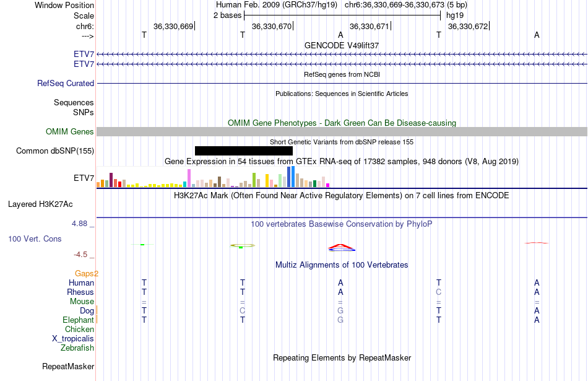Click Short Genetic Variants from dbSNP title
The image size is (588, 381).
(342, 142)
